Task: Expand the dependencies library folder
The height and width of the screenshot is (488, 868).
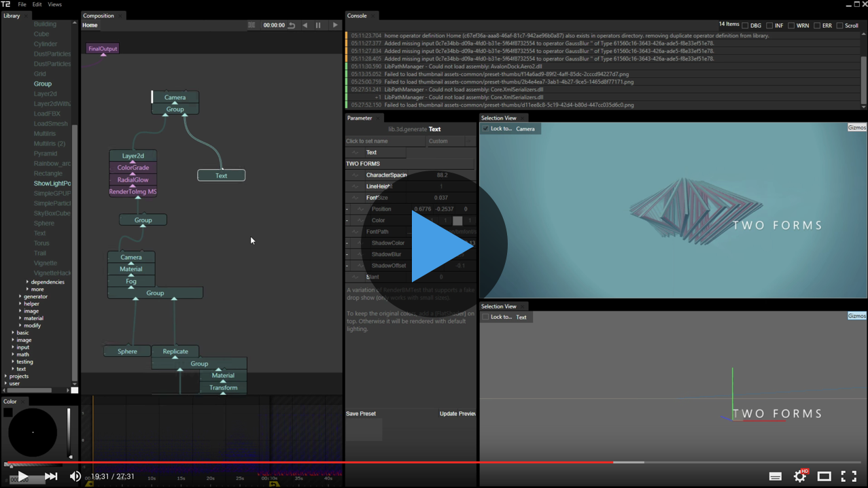Action: pyautogui.click(x=27, y=282)
